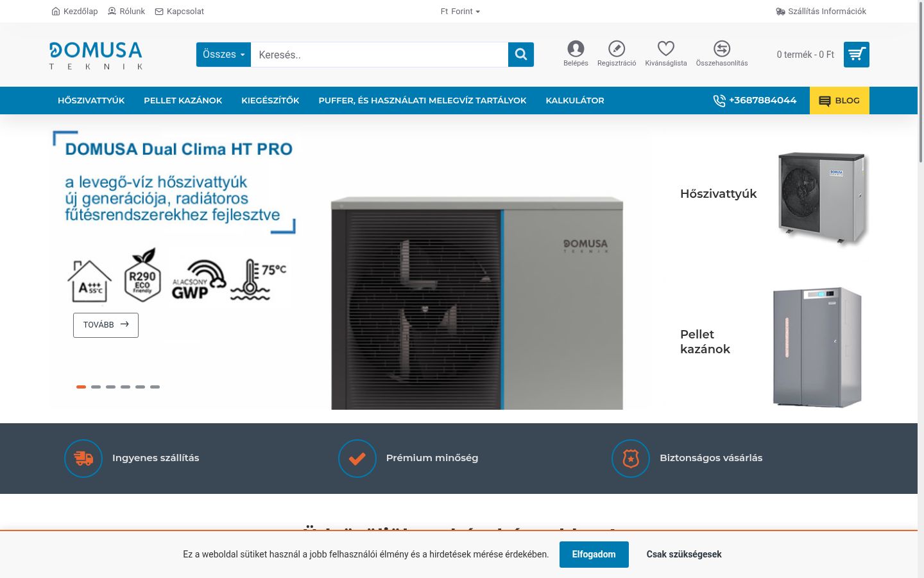Click the Alacsony GWP icon
The height and width of the screenshot is (578, 924).
coord(199,280)
